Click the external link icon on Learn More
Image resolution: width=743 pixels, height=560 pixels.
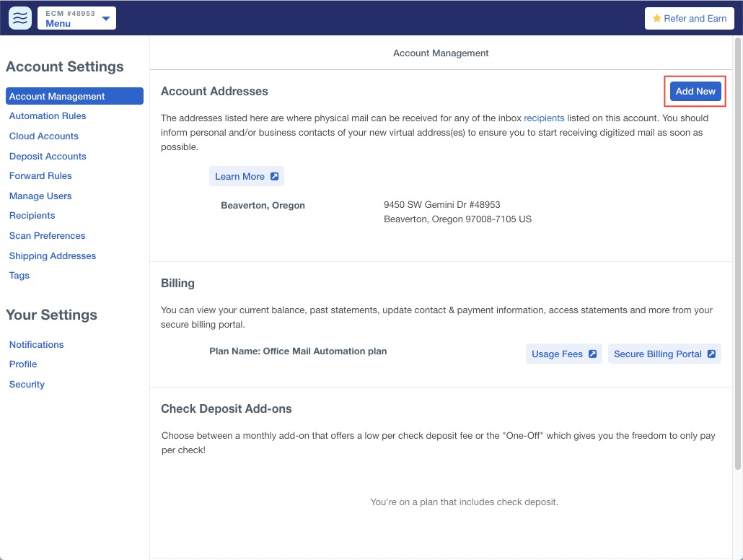pyautogui.click(x=274, y=176)
